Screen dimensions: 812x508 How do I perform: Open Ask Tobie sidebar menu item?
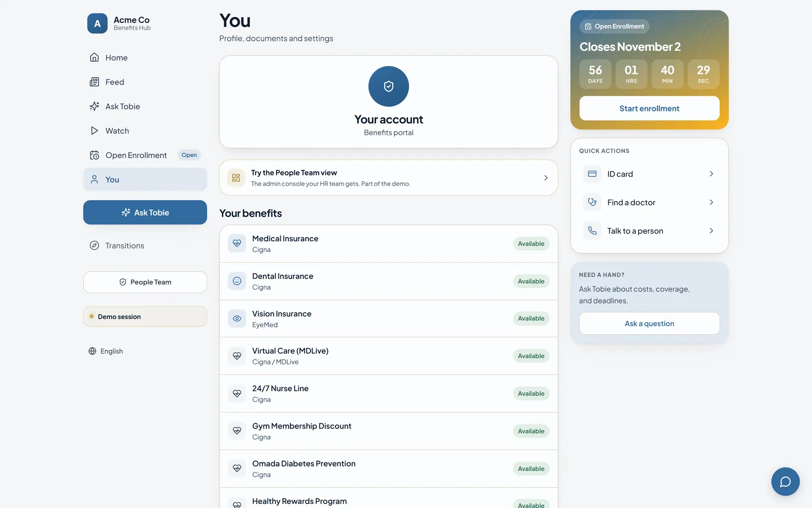pyautogui.click(x=145, y=106)
